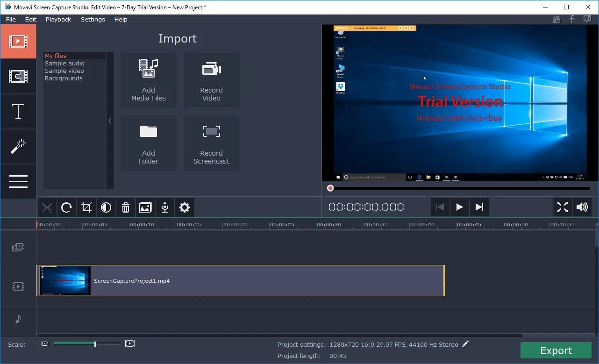
Task: Play the preview video
Action: pos(459,207)
